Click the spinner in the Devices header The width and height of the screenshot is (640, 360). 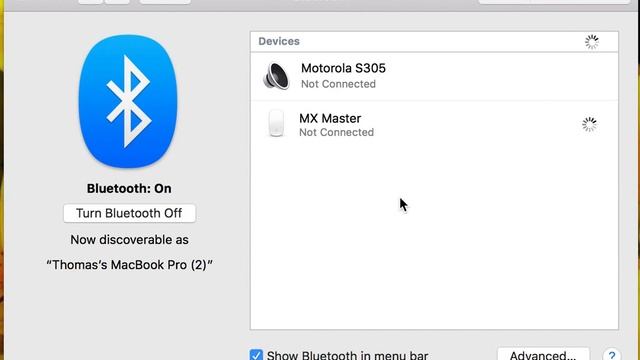[591, 42]
